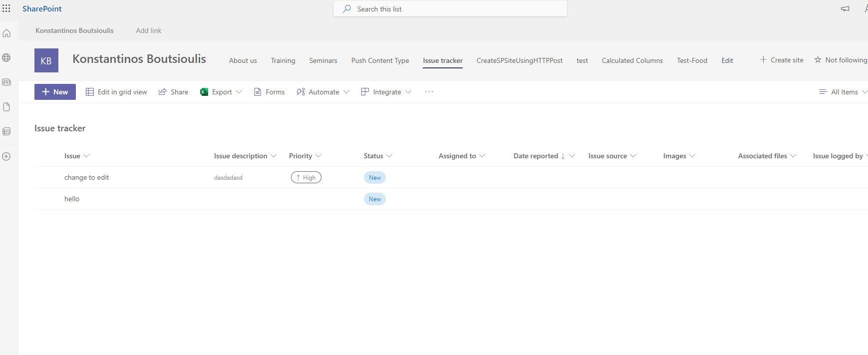Screen dimensions: 868x355
Task: Open the 'change to edit' issue item
Action: [x=86, y=177]
